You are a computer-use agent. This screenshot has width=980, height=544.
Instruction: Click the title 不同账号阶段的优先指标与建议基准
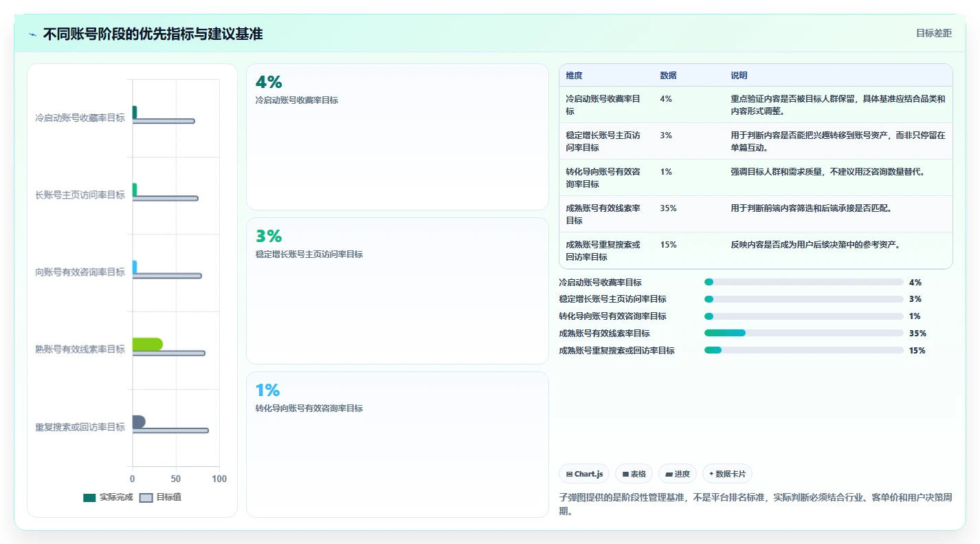[153, 34]
